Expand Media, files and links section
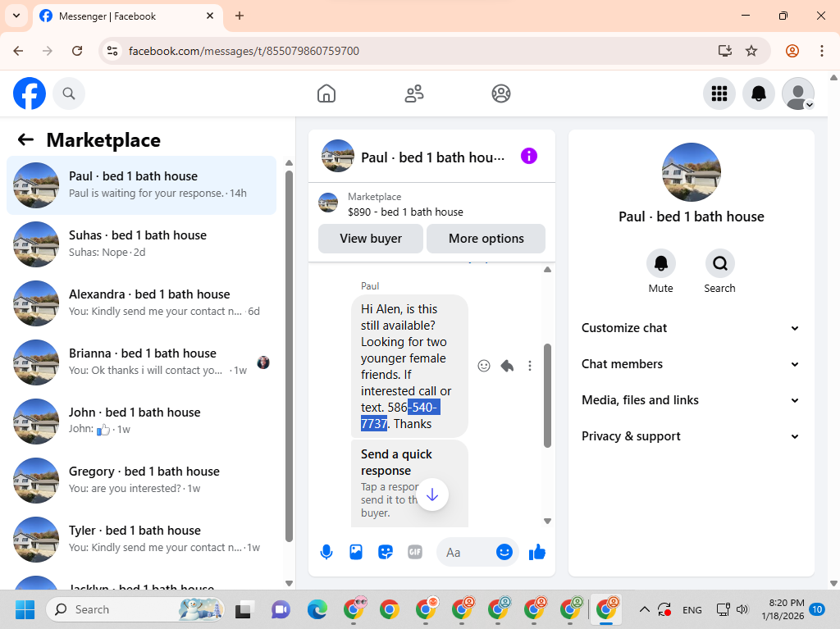840x629 pixels. (x=691, y=400)
